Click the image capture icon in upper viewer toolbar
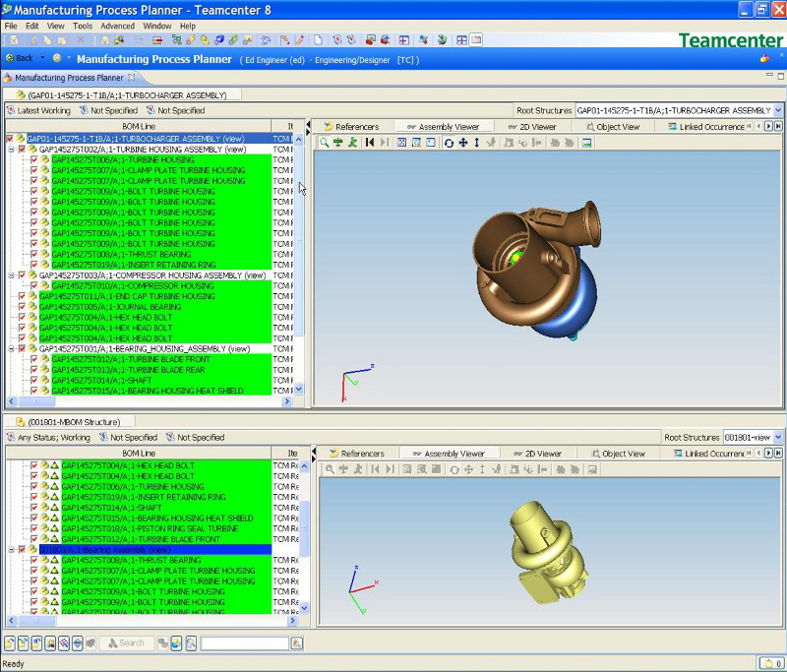Image resolution: width=787 pixels, height=672 pixels. pos(586,143)
